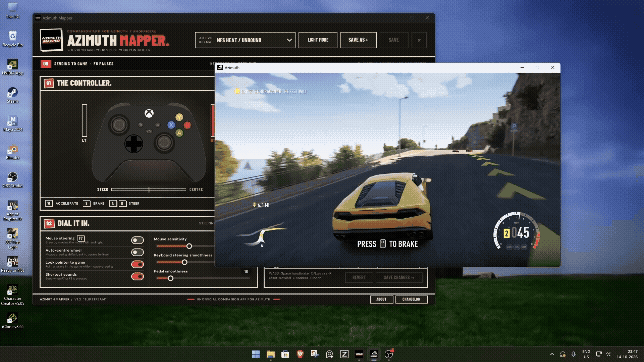This screenshot has width=644, height=362.
Task: Click the blue X button on controller
Action: 171,125
